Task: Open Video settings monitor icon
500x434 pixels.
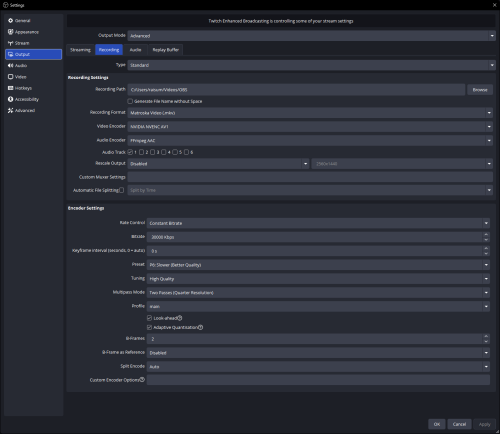Action: point(10,77)
